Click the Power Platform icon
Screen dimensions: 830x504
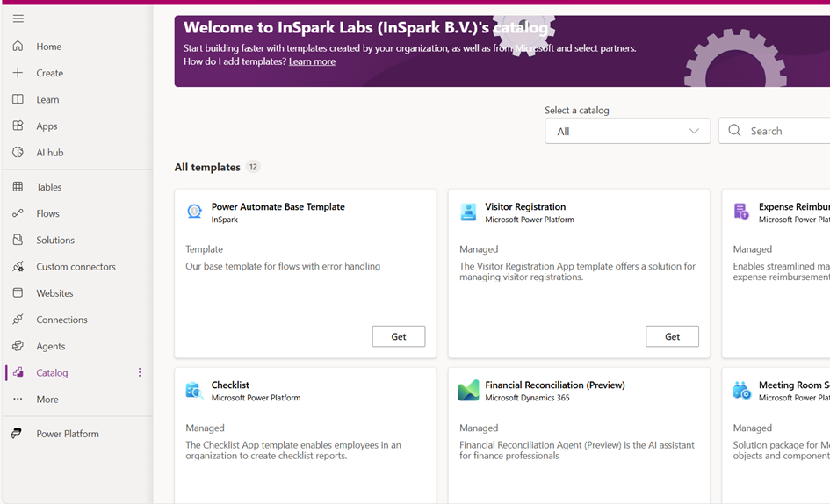[x=17, y=433]
